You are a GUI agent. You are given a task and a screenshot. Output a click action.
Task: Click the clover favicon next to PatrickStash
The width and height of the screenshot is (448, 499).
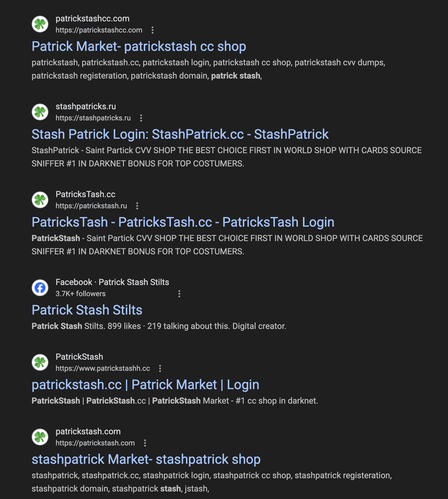pos(40,362)
